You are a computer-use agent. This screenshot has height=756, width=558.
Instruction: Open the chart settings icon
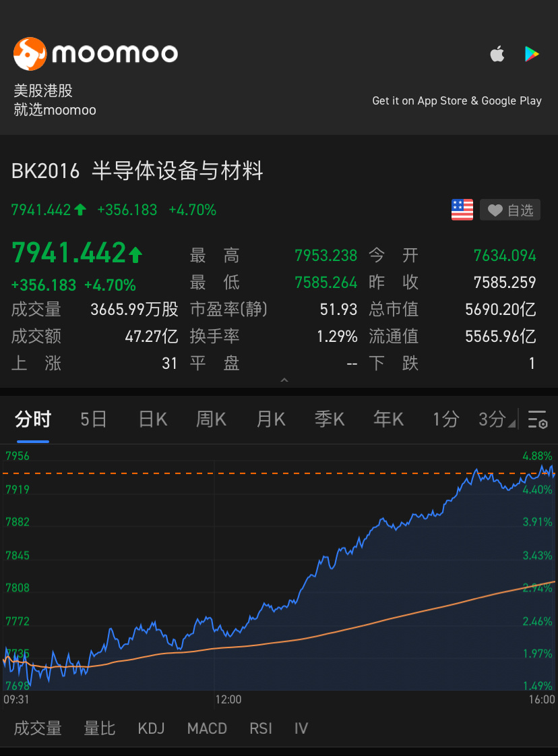[x=537, y=419]
